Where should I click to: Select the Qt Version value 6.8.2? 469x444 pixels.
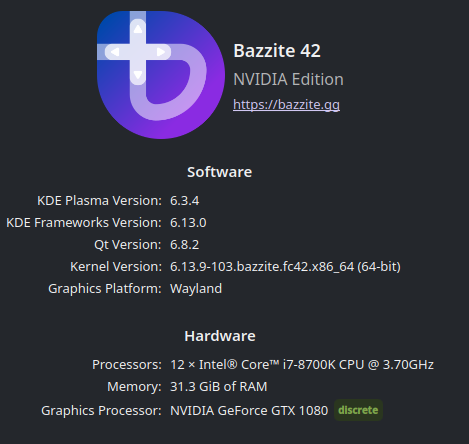click(x=185, y=245)
